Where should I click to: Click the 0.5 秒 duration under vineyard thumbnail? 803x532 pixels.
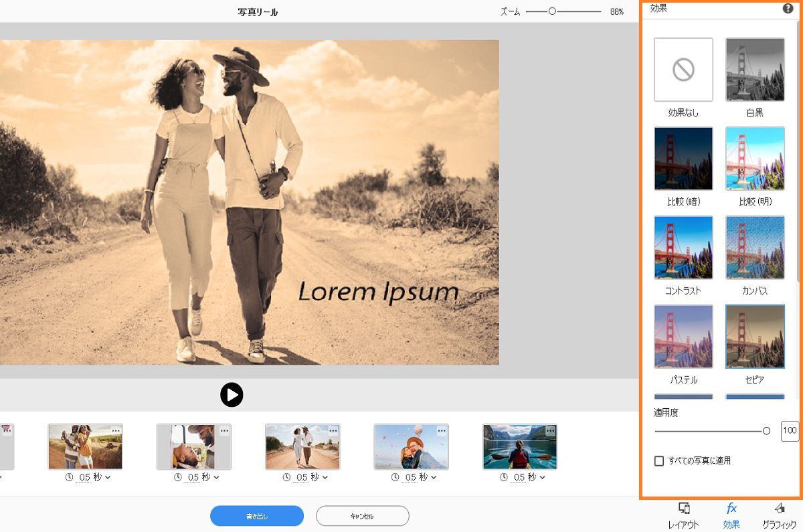click(90, 477)
